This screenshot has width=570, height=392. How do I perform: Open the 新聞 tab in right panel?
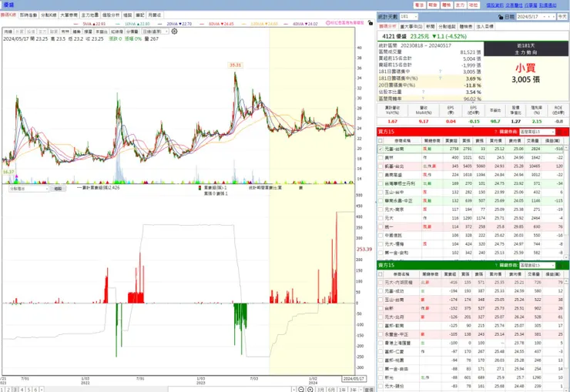[431, 26]
